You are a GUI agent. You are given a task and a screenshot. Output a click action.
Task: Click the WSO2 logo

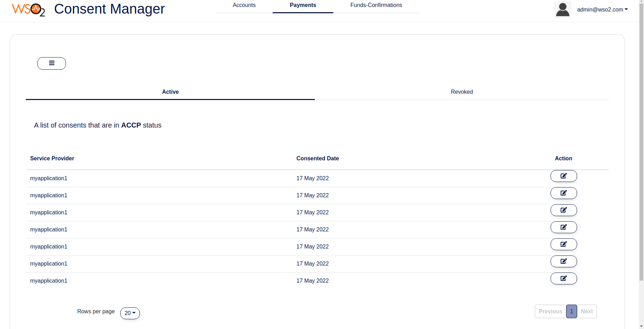tap(28, 10)
